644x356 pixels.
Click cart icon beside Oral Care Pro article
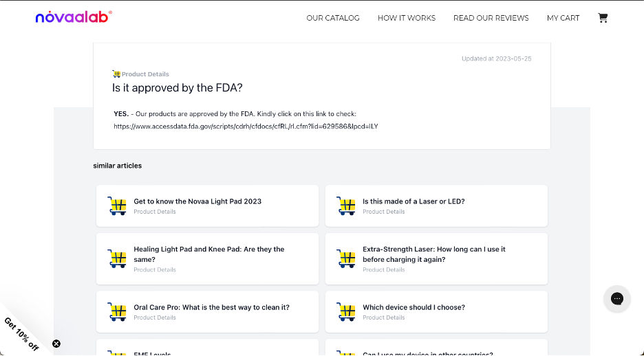[117, 312]
